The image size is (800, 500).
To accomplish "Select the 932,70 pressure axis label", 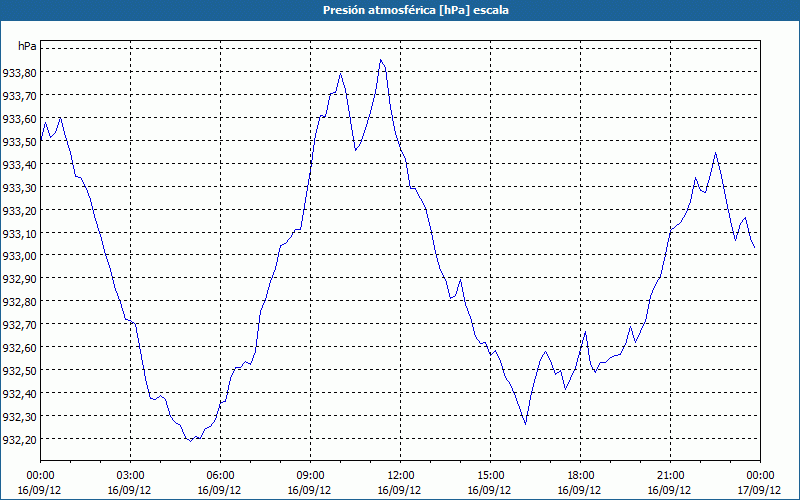I will coord(19,324).
